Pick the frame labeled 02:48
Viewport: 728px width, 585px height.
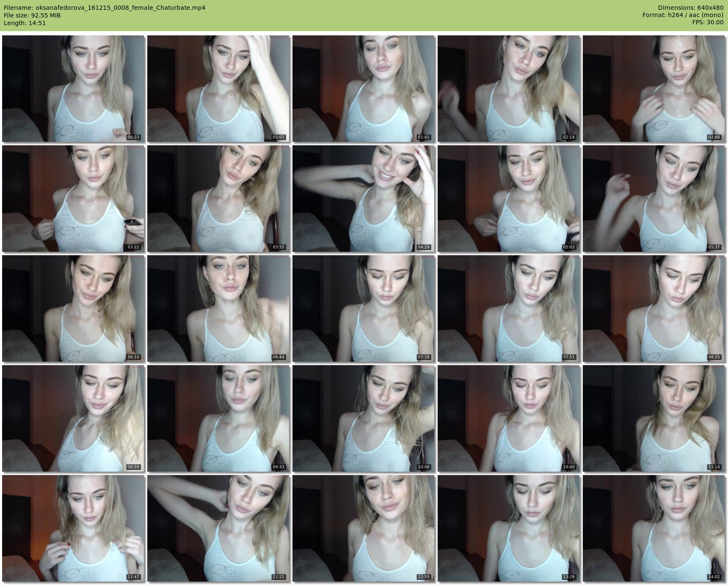pos(654,89)
